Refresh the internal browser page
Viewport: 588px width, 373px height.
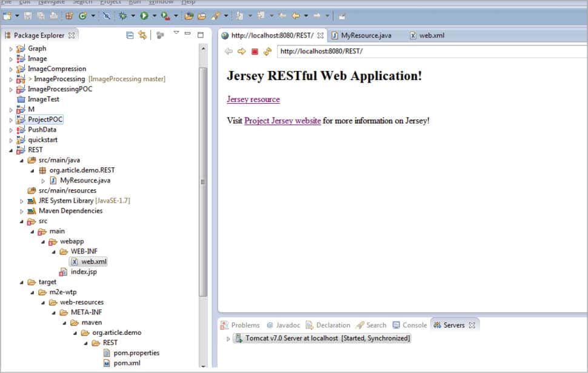267,52
